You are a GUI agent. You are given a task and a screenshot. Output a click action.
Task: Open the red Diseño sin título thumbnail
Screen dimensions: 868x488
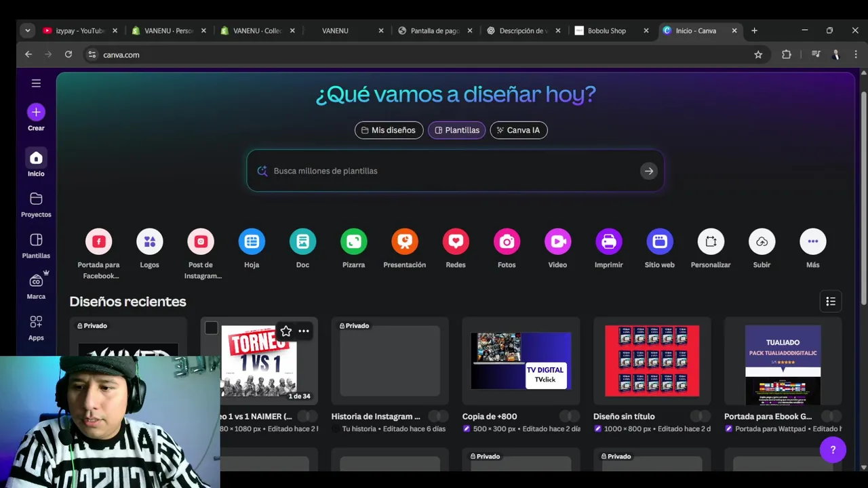[652, 361]
